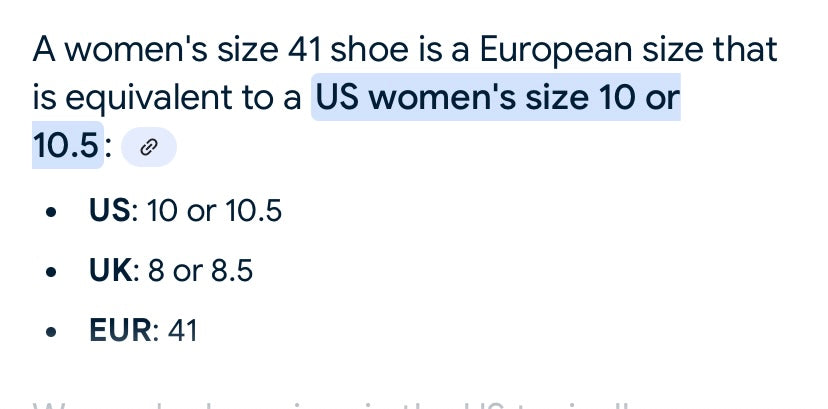
Task: Click the rounded chip surrounding the link icon
Action: click(x=149, y=147)
